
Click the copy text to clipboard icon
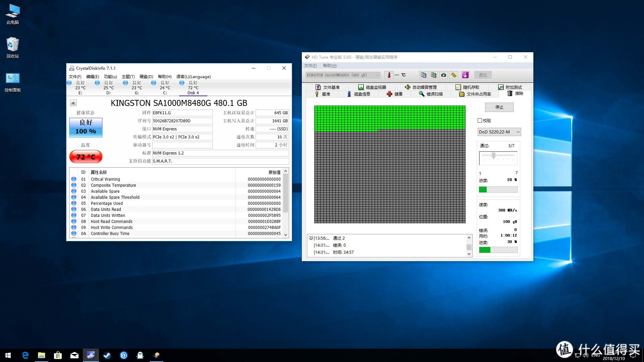[423, 75]
